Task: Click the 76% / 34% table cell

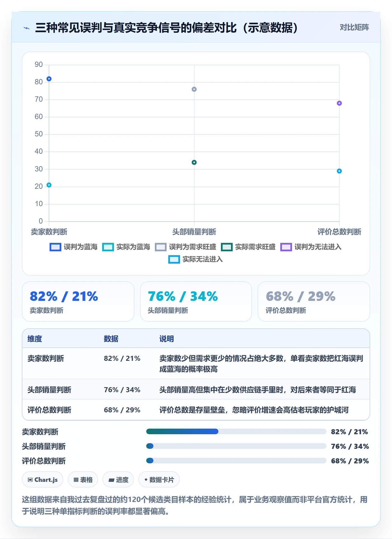Action: (122, 390)
